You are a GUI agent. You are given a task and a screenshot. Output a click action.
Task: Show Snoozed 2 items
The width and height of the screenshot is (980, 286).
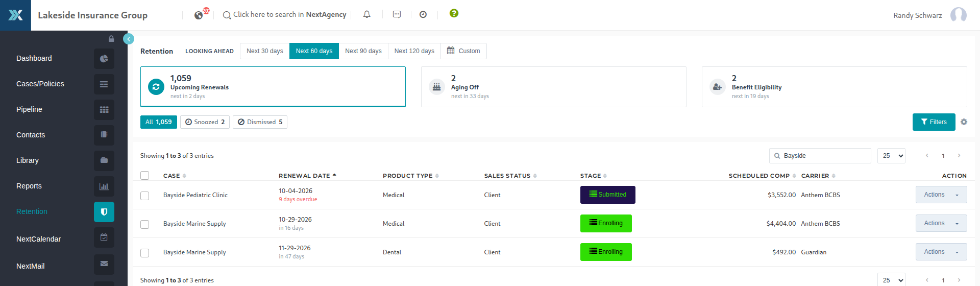coord(205,122)
